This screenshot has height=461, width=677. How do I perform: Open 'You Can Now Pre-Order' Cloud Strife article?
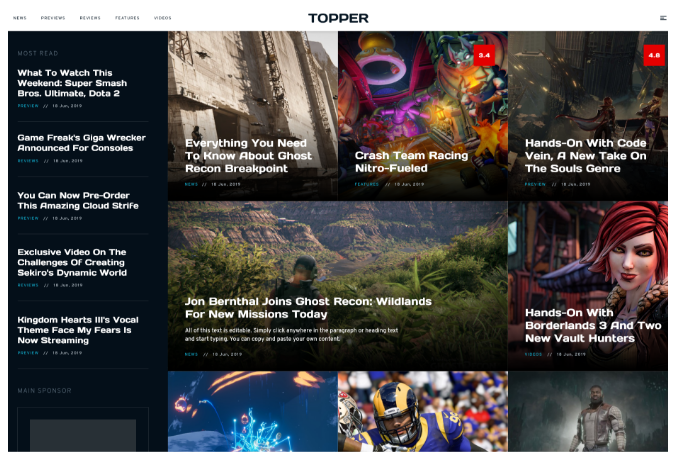tap(78, 201)
